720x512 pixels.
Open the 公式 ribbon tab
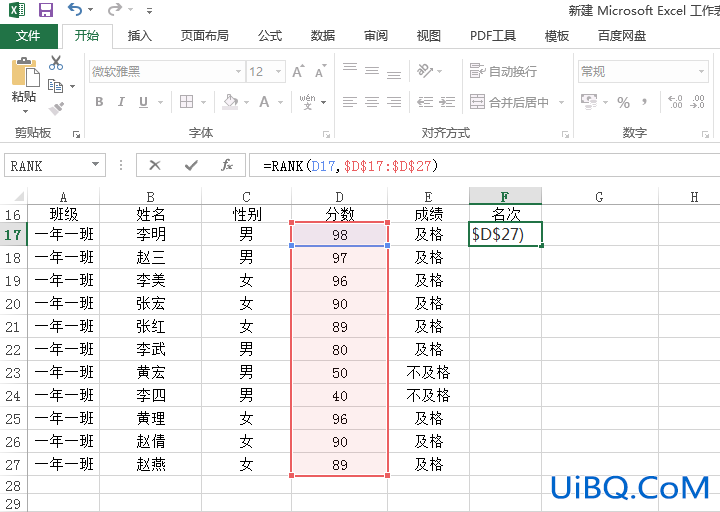point(270,36)
